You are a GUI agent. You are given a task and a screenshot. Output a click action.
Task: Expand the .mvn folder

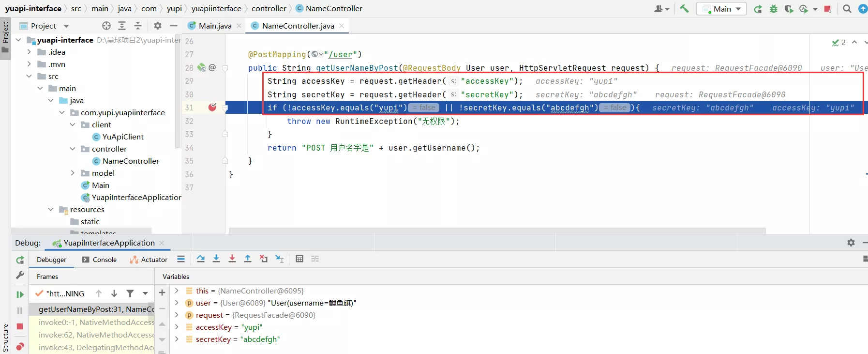pyautogui.click(x=29, y=64)
